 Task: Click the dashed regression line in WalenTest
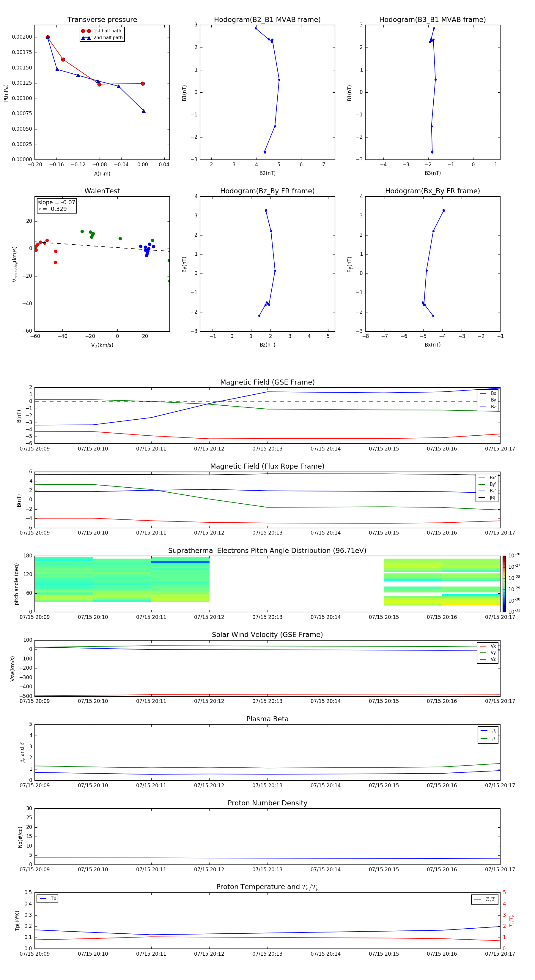(x=102, y=246)
